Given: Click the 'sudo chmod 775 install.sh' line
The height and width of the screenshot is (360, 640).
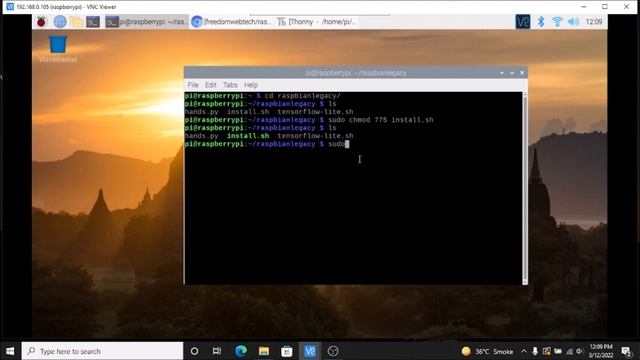Looking at the screenshot, I should point(309,120).
